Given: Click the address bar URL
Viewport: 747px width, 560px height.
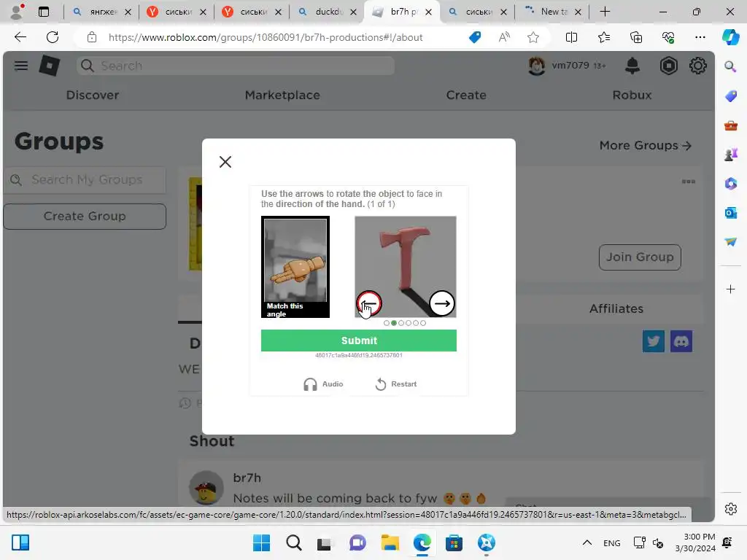Looking at the screenshot, I should (x=266, y=37).
